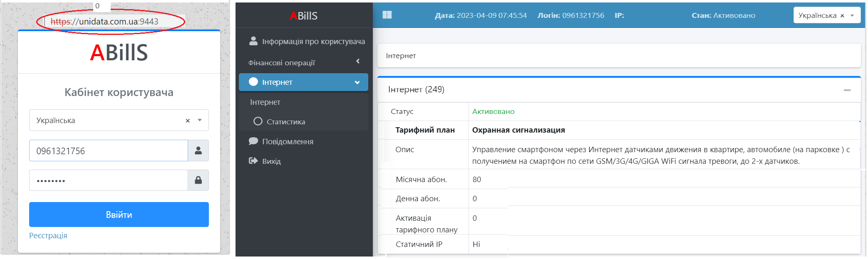Click the lock icon beside password field

coord(198,180)
